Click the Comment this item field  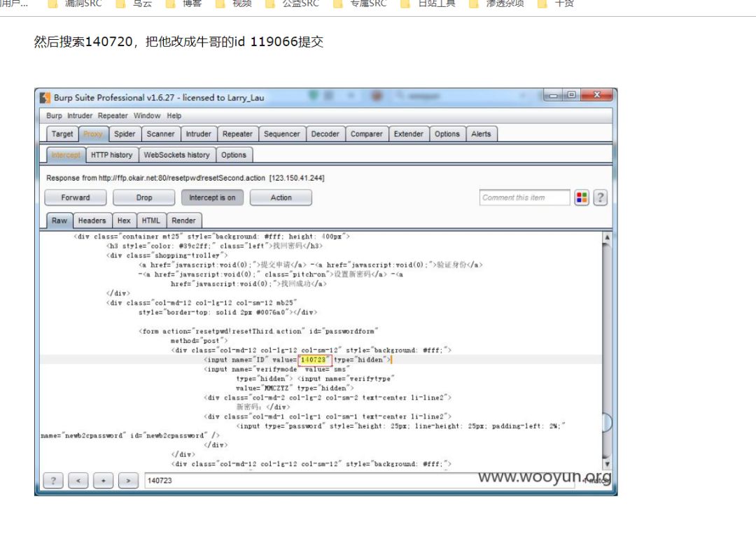click(524, 197)
